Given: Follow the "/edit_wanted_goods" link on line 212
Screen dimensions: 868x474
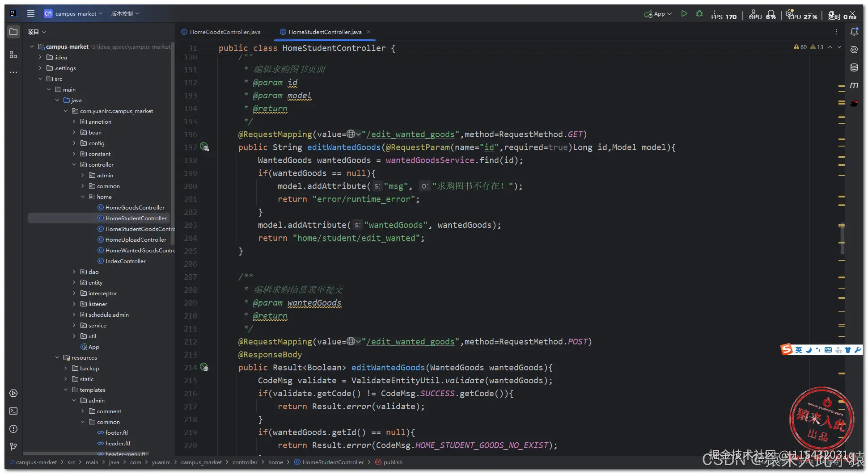Looking at the screenshot, I should [x=411, y=341].
